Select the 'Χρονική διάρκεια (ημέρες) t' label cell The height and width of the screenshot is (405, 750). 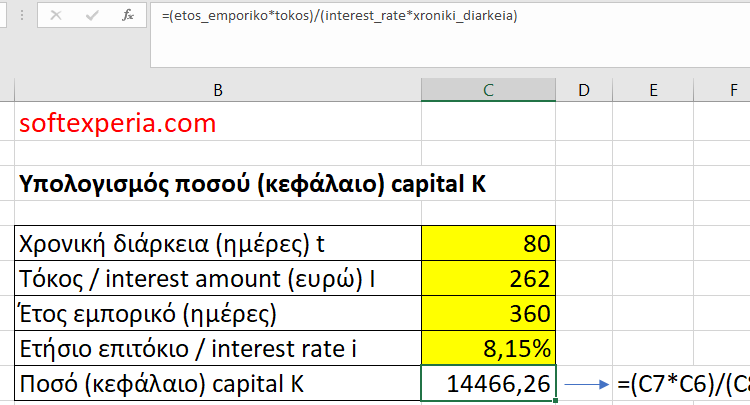pyautogui.click(x=218, y=243)
